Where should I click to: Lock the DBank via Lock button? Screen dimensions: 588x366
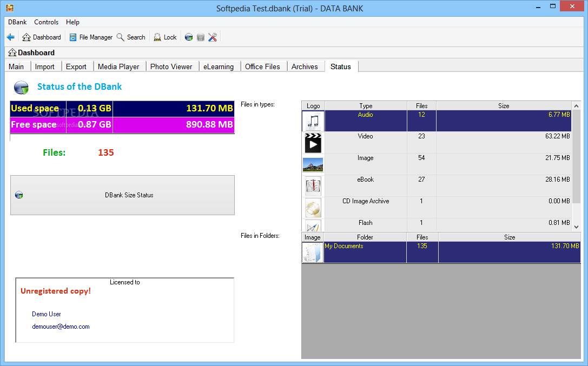(165, 37)
